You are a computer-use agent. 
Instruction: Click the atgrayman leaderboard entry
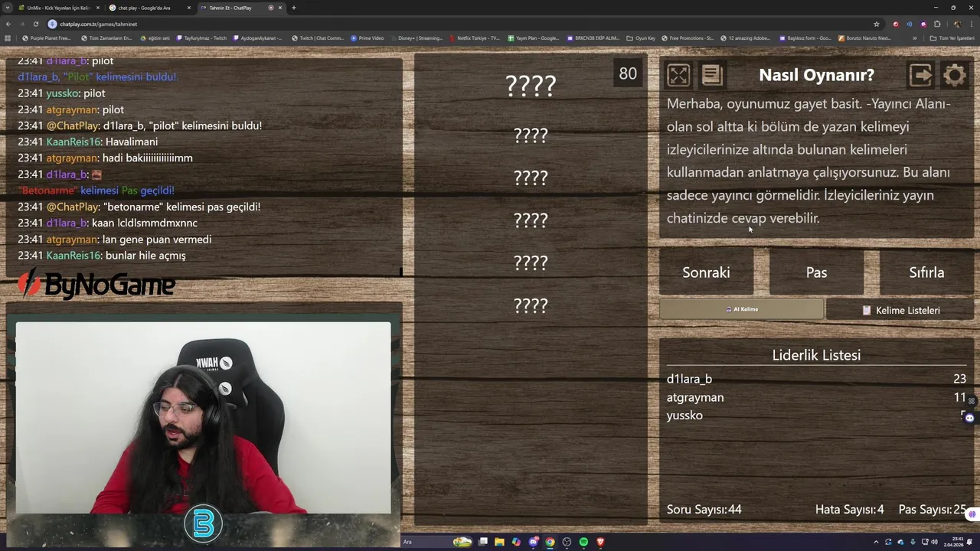pyautogui.click(x=816, y=397)
